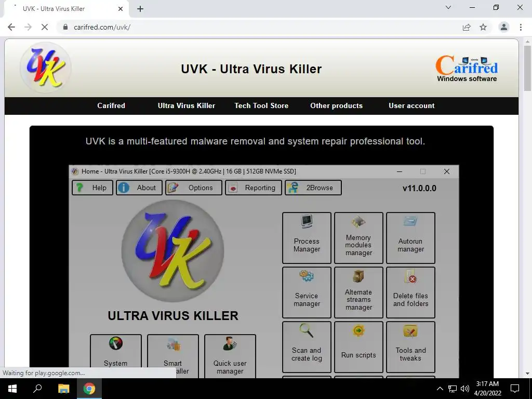View site information padlock icon
The width and height of the screenshot is (532, 399).
tap(65, 27)
